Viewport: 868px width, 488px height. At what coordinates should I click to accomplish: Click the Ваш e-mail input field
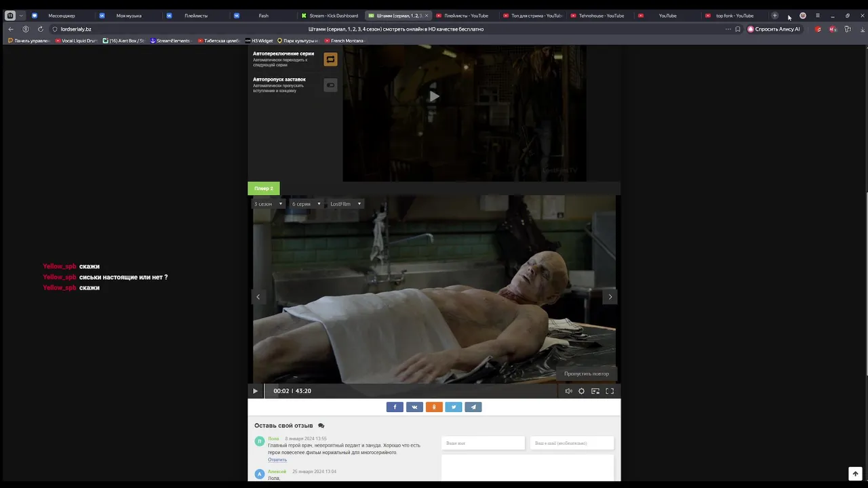point(572,443)
